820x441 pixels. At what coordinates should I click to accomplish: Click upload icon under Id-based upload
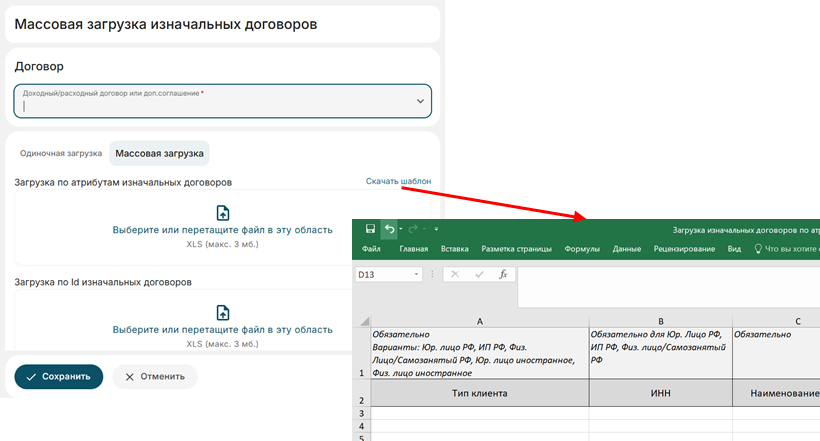coord(222,312)
